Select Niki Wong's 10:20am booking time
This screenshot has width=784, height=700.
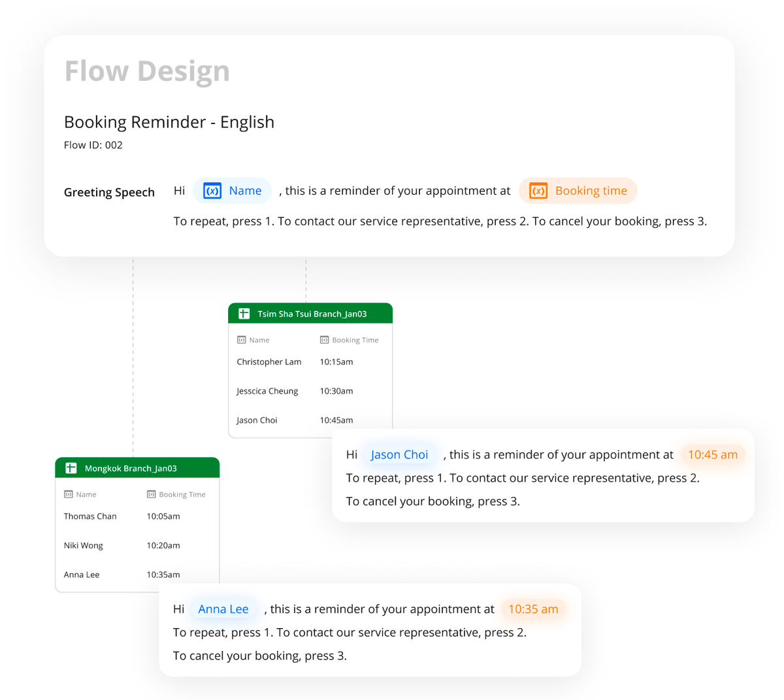[163, 545]
